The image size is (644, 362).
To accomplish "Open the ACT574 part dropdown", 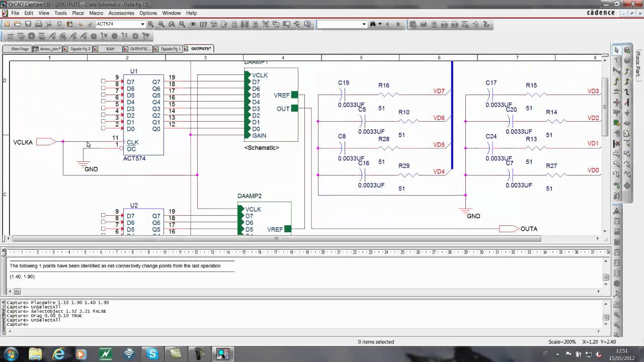I will 142,24.
